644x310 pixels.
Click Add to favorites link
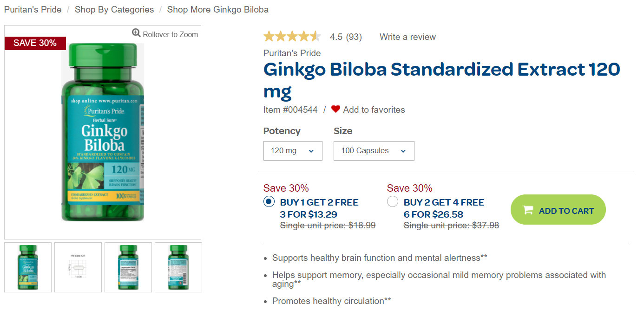point(374,110)
